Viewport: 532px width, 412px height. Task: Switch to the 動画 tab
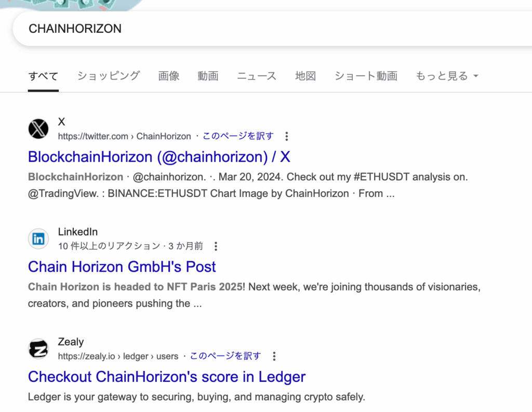point(208,76)
